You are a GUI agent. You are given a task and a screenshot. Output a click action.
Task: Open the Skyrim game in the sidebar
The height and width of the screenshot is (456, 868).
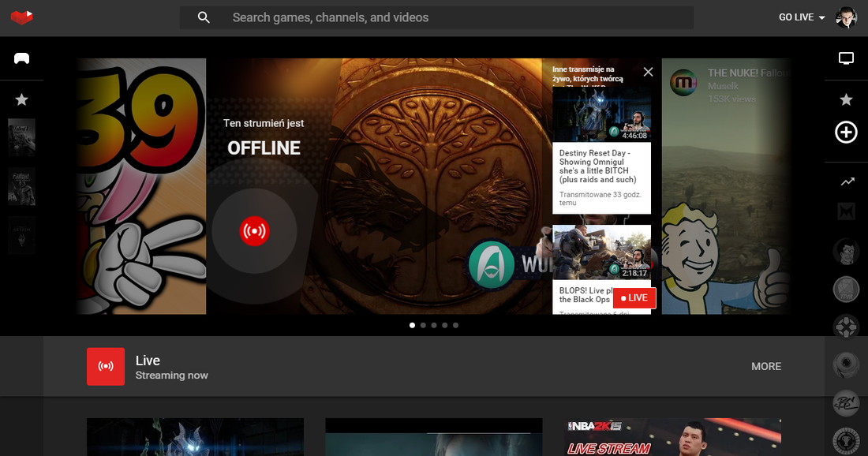[x=21, y=235]
